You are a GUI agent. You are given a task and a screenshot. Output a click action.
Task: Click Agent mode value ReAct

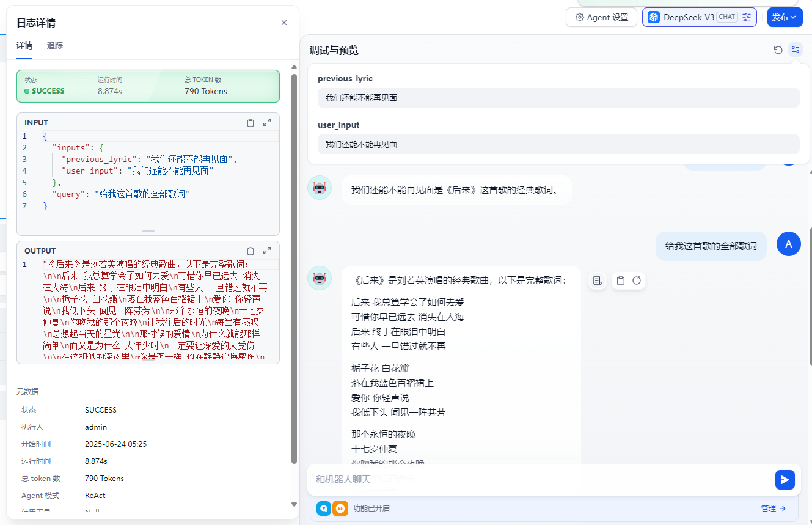[95, 496]
